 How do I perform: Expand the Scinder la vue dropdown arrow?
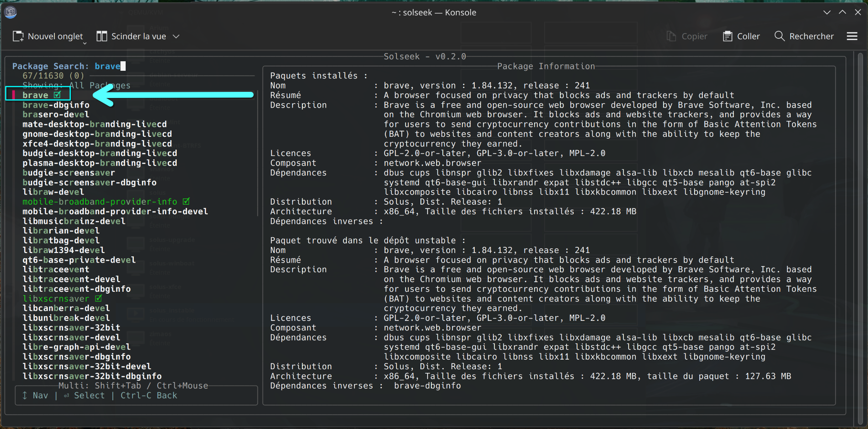click(x=176, y=36)
